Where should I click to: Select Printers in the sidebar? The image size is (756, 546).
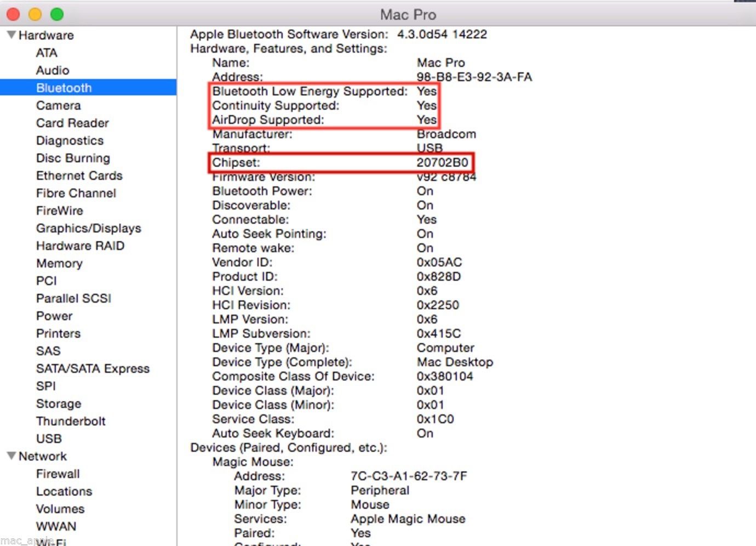[58, 333]
